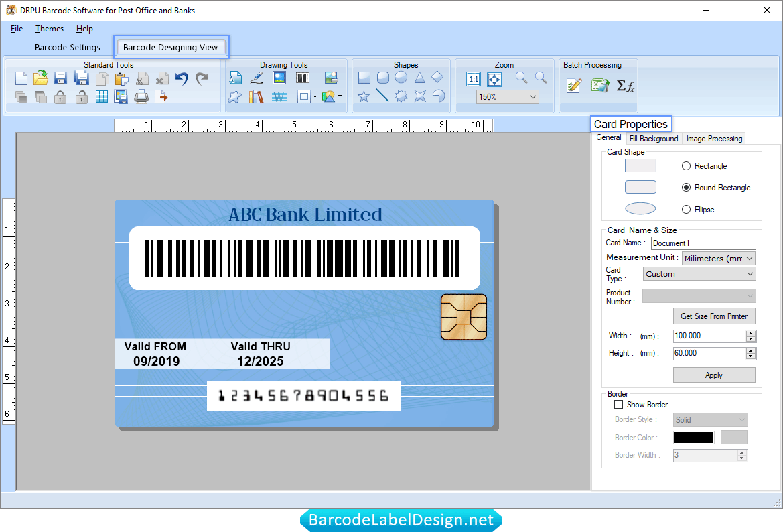The width and height of the screenshot is (783, 532).
Task: Zoom in with the magnifier plus
Action: point(521,78)
